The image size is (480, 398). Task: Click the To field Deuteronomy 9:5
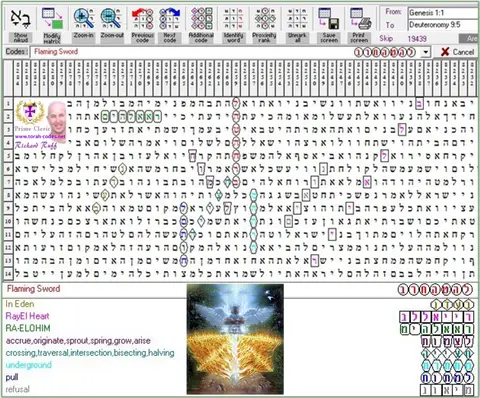[x=443, y=25]
